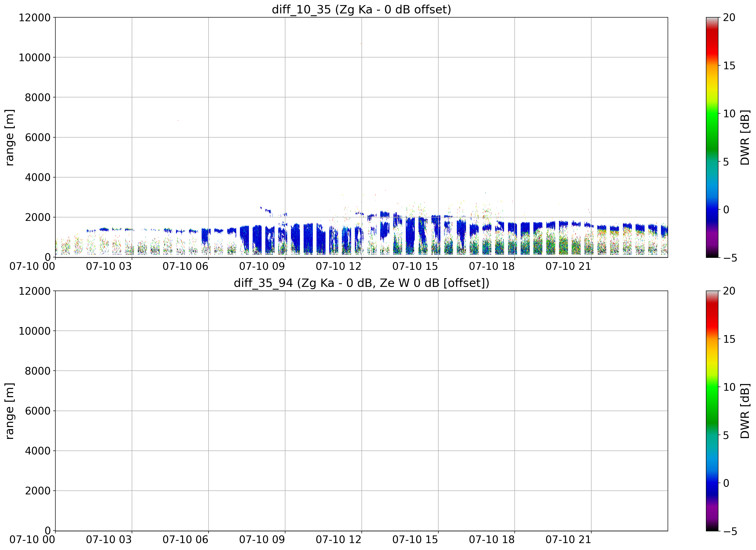
Task: Click the "2000" y-tick of the lower plot
Action: [38, 491]
